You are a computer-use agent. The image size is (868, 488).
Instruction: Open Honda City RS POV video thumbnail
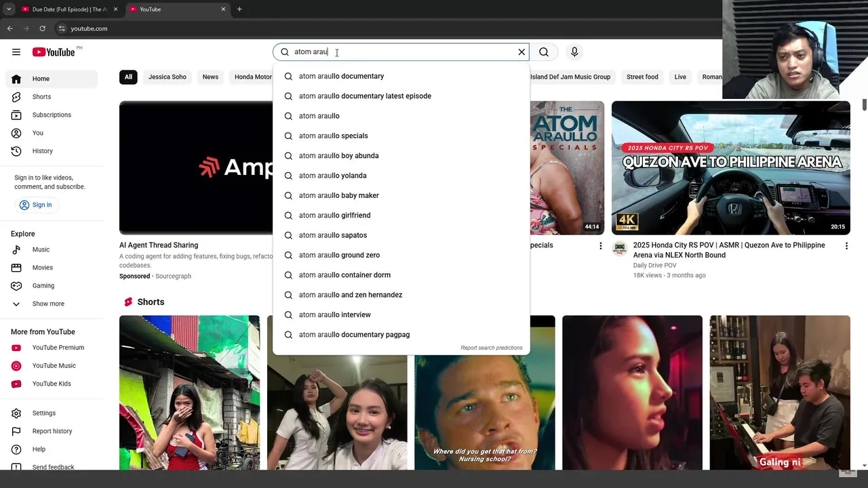(x=730, y=168)
